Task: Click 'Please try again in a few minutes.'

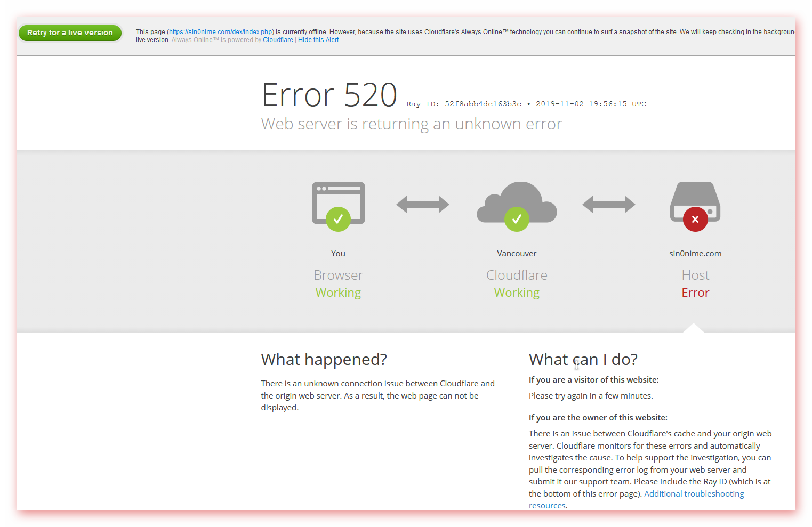Action: coord(591,396)
